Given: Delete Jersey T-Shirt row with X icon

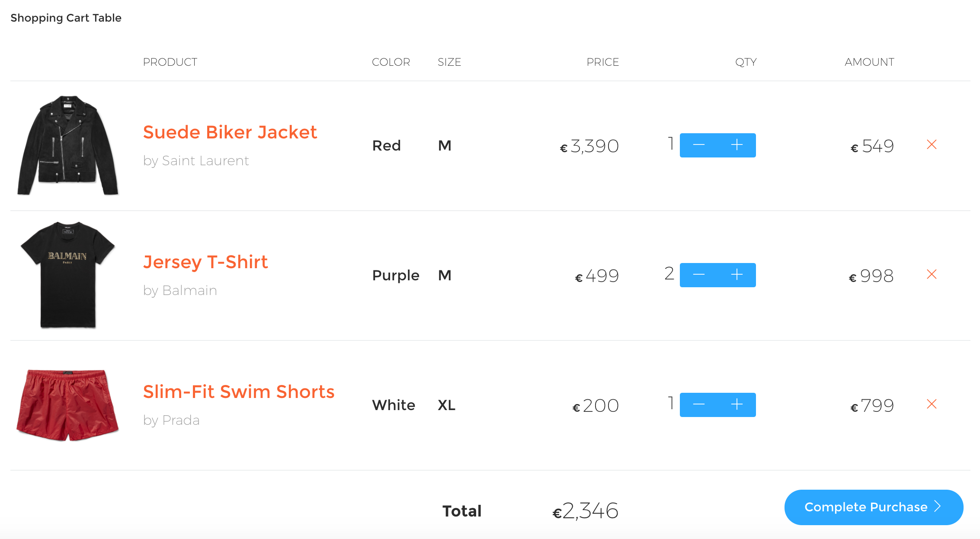Looking at the screenshot, I should [x=932, y=274].
